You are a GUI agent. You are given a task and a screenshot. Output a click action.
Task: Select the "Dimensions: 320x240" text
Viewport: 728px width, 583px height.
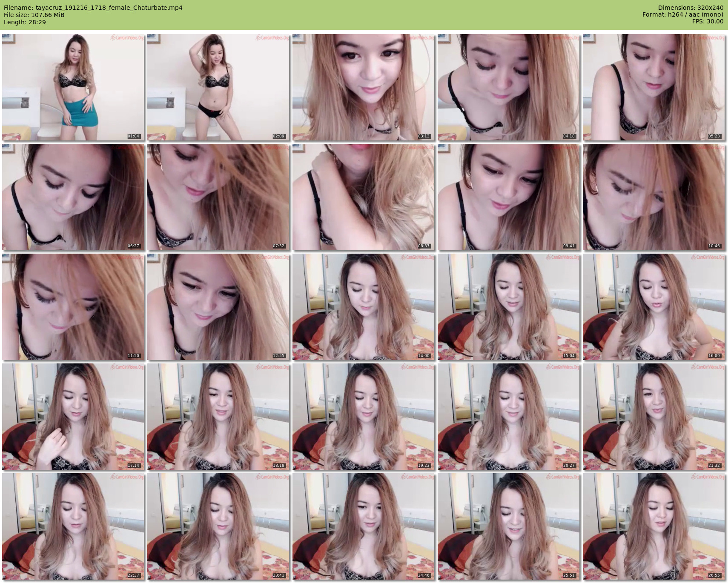691,8
